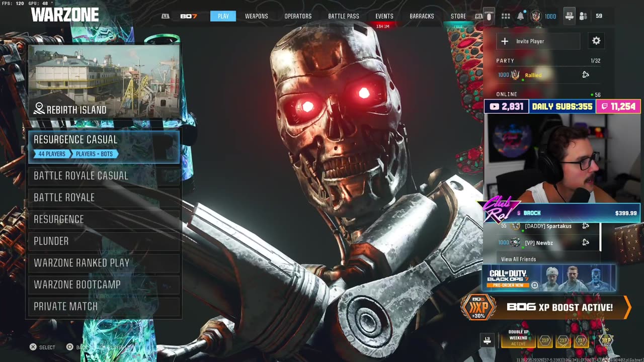Viewport: 644px width, 362px height.
Task: Click the 59 friends online count
Action: (599, 16)
